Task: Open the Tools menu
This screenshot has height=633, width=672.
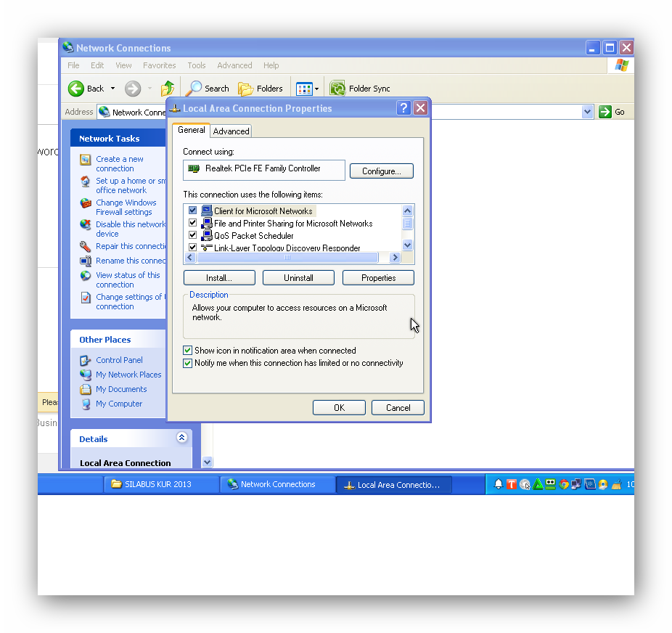Action: 196,65
